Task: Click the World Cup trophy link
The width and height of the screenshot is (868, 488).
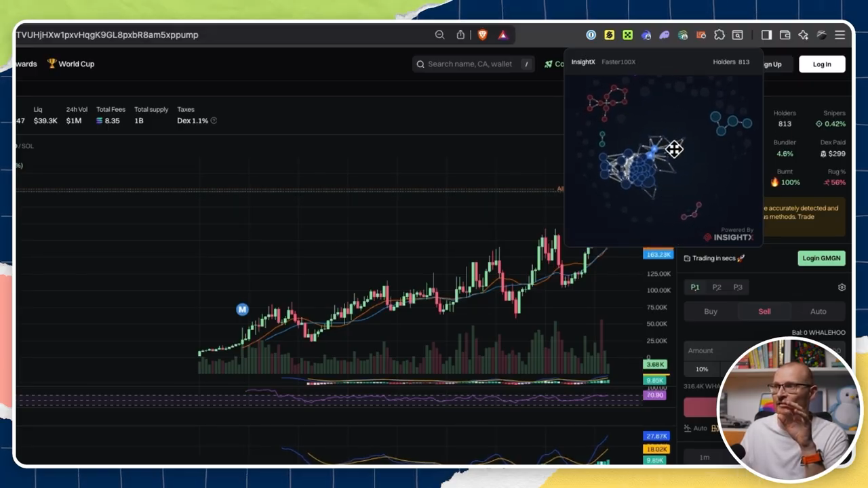Action: point(71,64)
